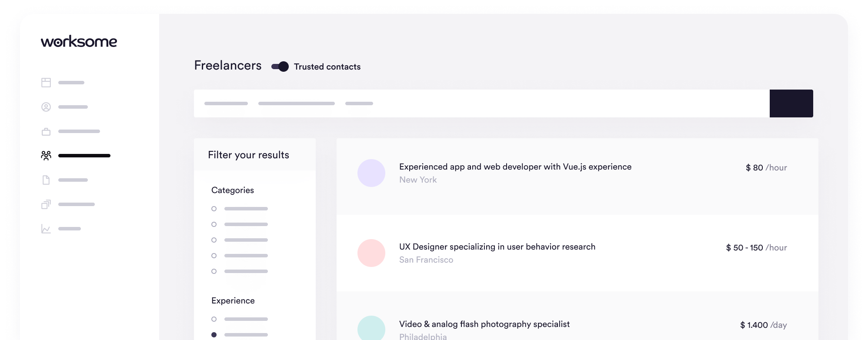The width and height of the screenshot is (868, 340).
Task: Click the selected second Experience radio option
Action: click(x=214, y=335)
